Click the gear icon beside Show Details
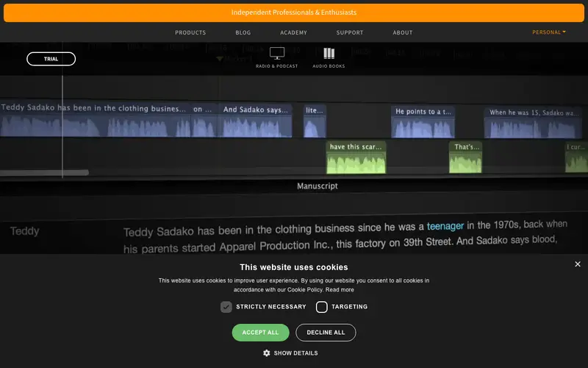 [266, 353]
